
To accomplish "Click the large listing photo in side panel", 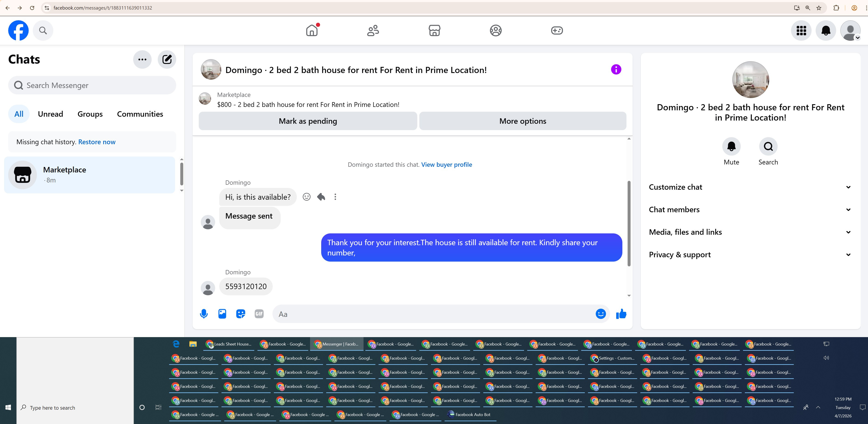I will (x=750, y=80).
